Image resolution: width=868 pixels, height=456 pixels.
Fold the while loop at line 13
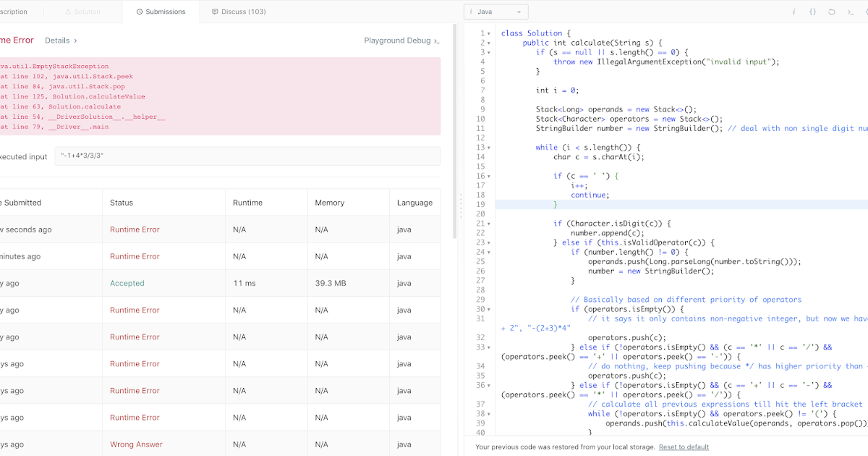coord(490,148)
